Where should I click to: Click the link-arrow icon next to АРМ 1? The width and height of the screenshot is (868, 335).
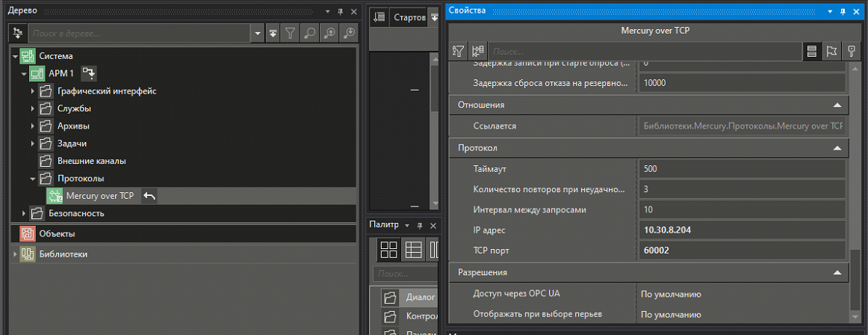pos(89,73)
